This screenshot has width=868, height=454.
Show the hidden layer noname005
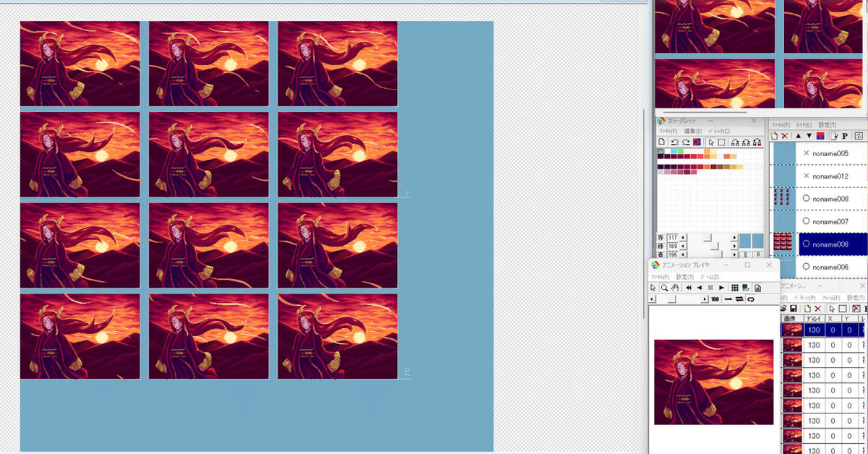807,153
